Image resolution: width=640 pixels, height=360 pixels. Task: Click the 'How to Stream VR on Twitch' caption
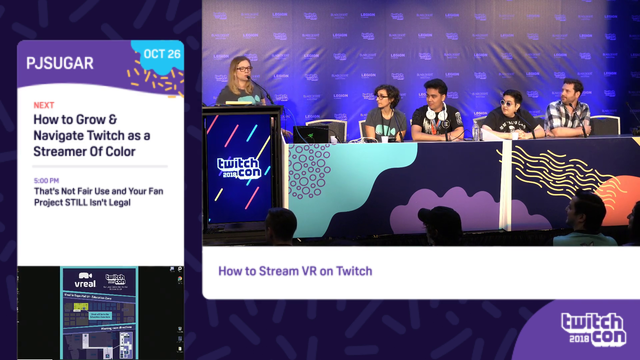(x=295, y=271)
